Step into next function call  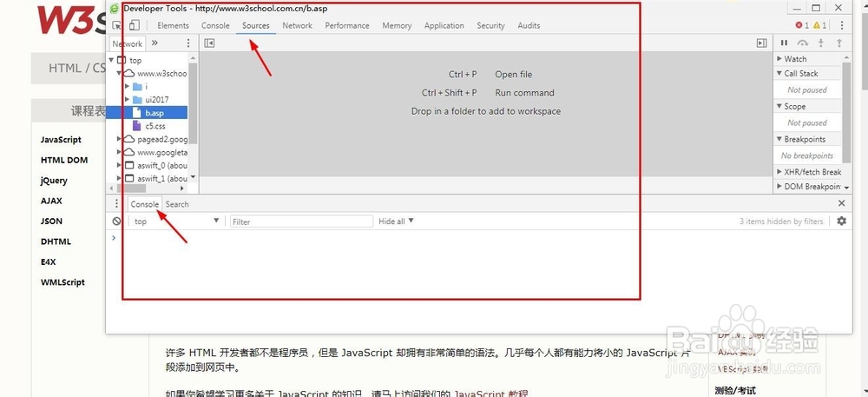click(x=821, y=43)
